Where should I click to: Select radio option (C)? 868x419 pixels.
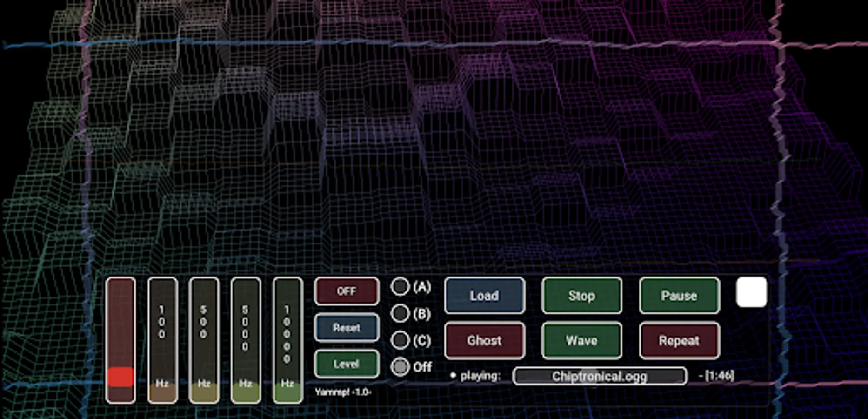pyautogui.click(x=400, y=340)
